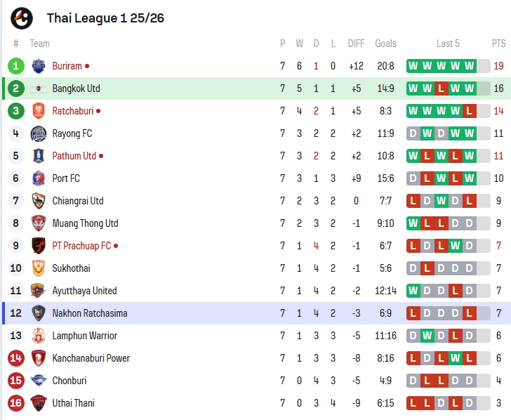The height and width of the screenshot is (420, 511).
Task: Sort table by Goals column header
Action: click(385, 44)
